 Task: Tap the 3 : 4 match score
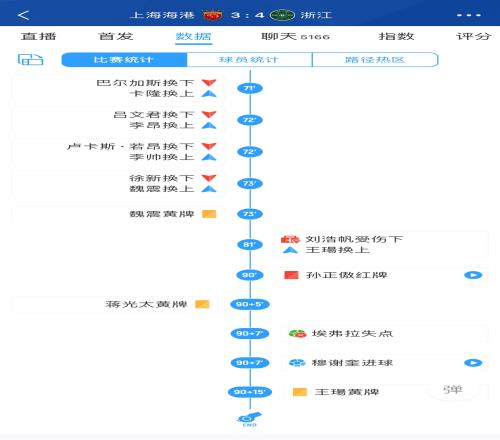tap(247, 15)
